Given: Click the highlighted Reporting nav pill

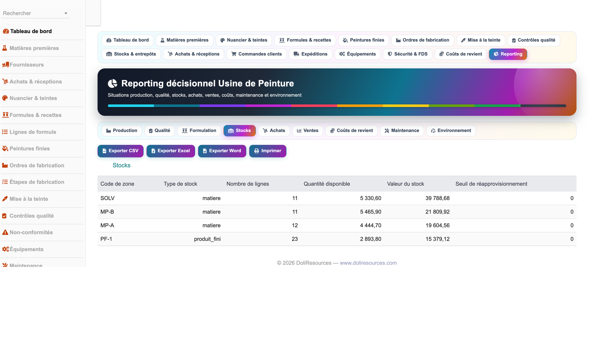Looking at the screenshot, I should coord(508,54).
